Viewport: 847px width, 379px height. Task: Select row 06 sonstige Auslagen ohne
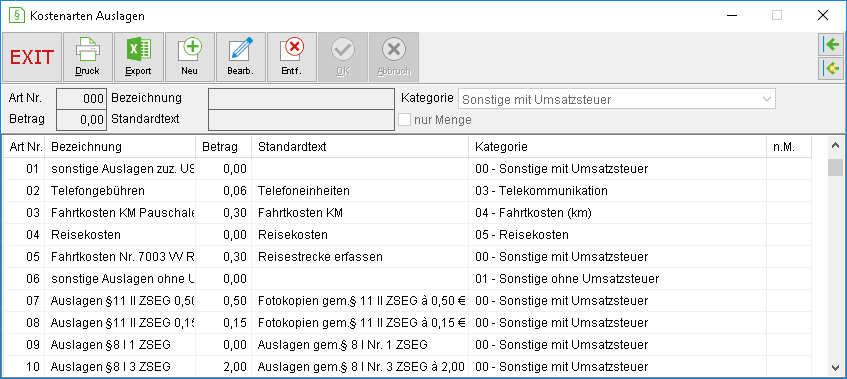408,279
